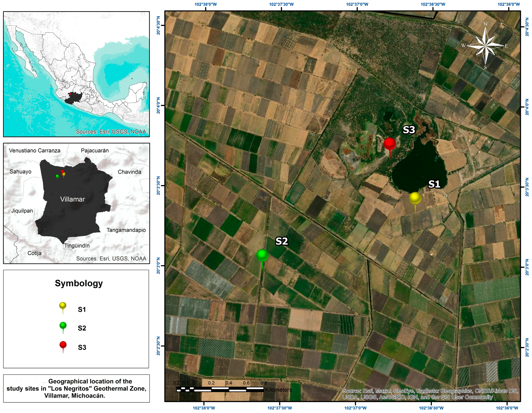Click left axis label 20°3'0"N
This screenshot has width=532, height=413.
click(x=159, y=266)
